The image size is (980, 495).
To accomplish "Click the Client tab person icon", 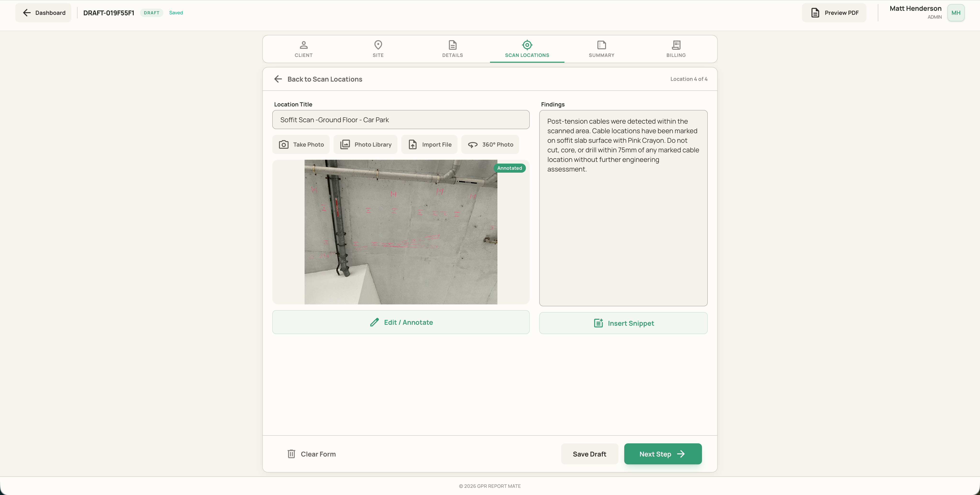I will [304, 45].
